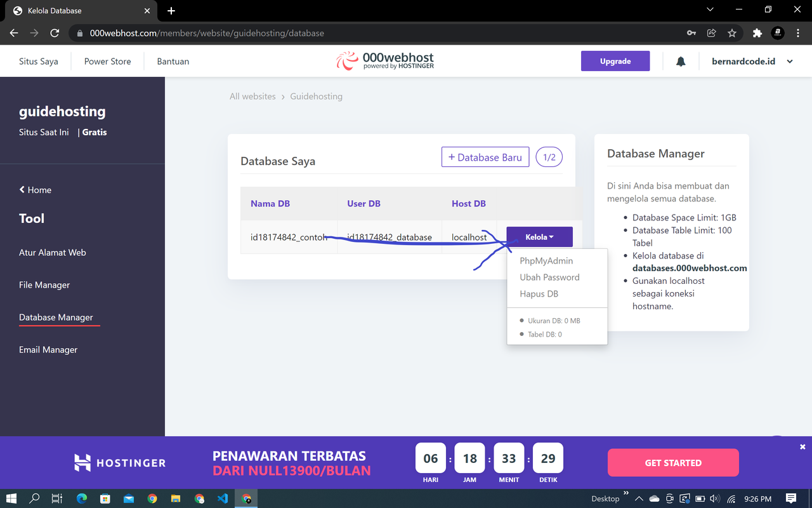Open the Power Store menu item
The height and width of the screenshot is (508, 812).
pyautogui.click(x=108, y=62)
